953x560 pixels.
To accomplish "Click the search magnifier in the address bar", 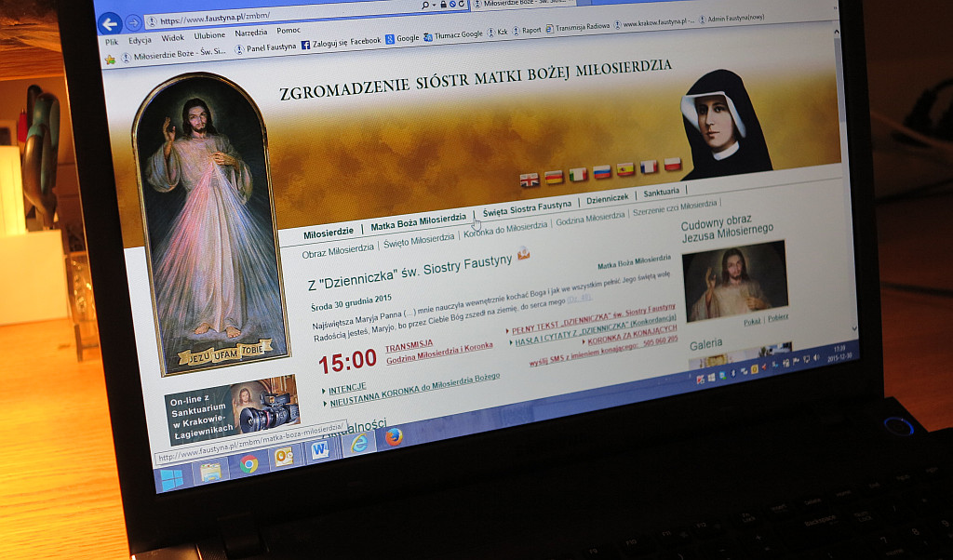I will 424,5.
